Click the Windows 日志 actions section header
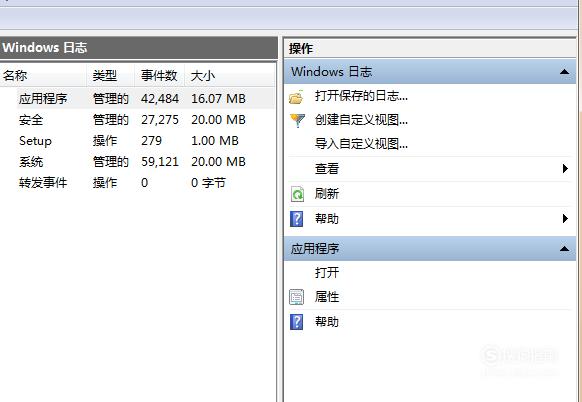This screenshot has width=582, height=402. (x=430, y=72)
